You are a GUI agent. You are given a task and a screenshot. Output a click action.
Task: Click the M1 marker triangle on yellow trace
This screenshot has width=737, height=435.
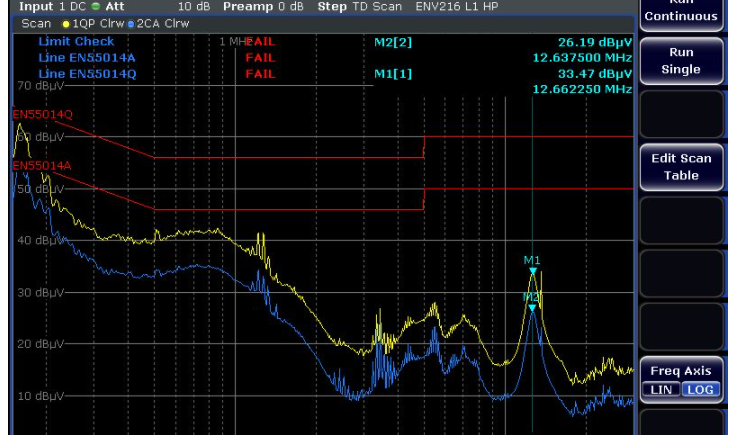click(533, 271)
